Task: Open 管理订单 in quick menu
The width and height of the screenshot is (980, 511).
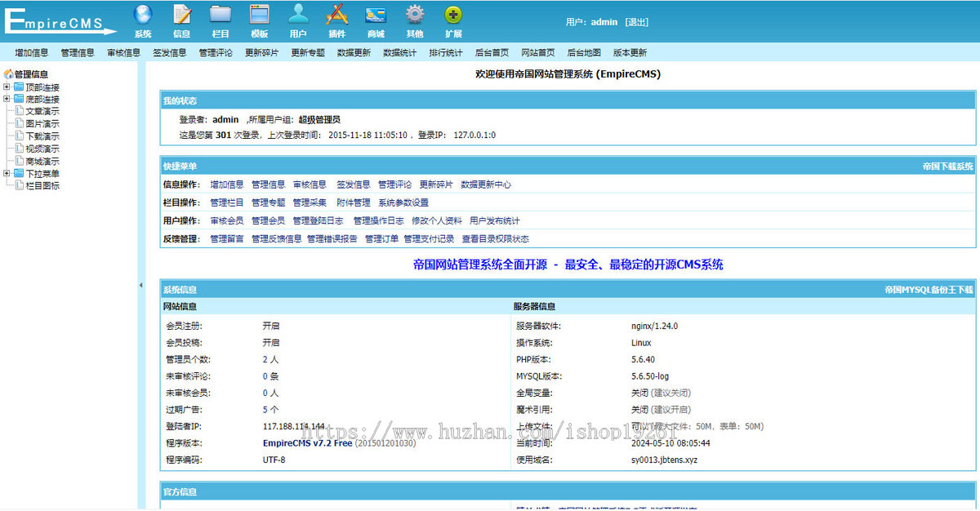Action: pos(382,238)
